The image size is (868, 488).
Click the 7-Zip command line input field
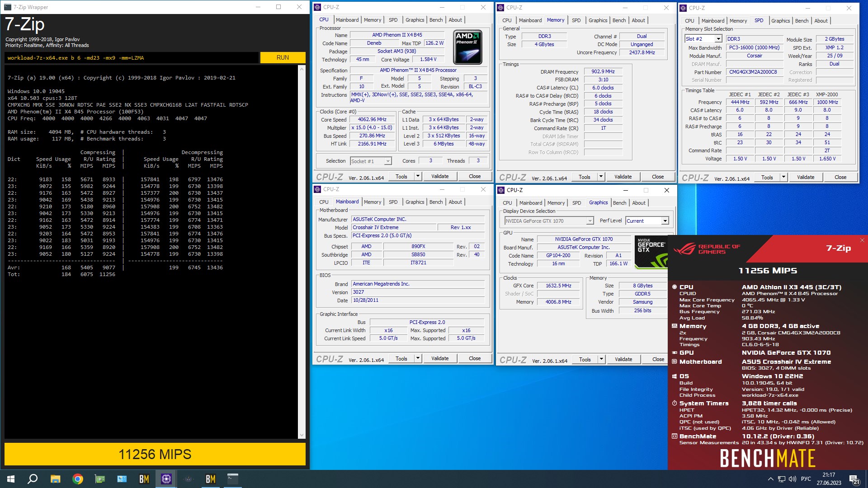[132, 58]
